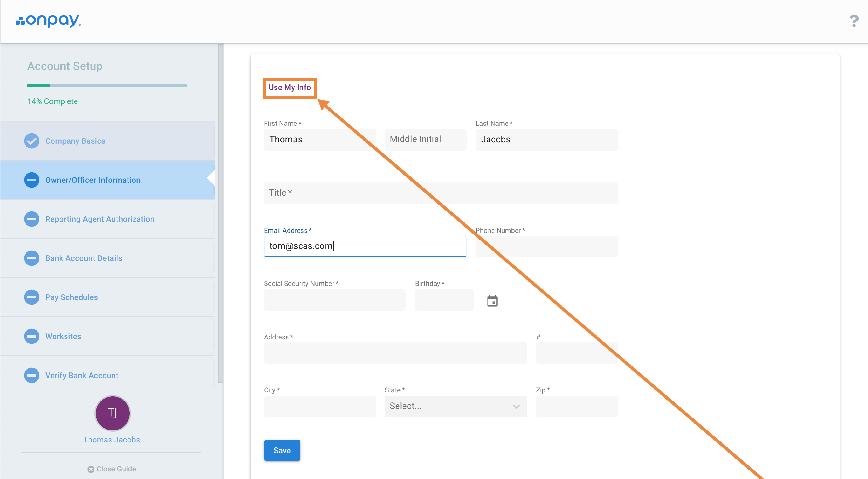868x479 pixels.
Task: Open the State Select... combo box
Action: [455, 407]
